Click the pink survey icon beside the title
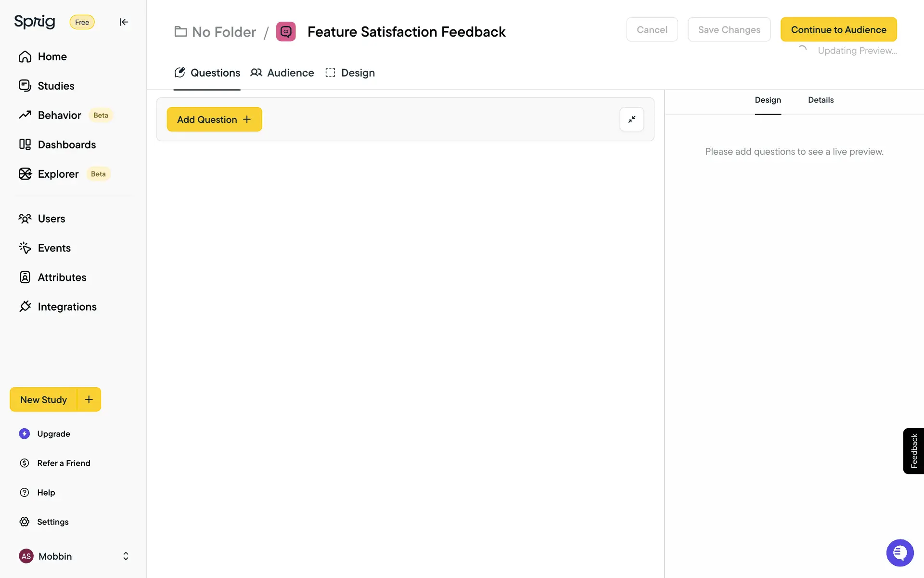Screen dimensions: 924x578 286,32
